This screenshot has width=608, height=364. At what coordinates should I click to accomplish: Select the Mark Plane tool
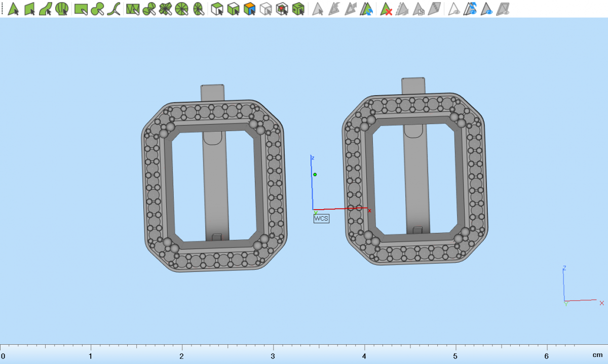[29, 9]
